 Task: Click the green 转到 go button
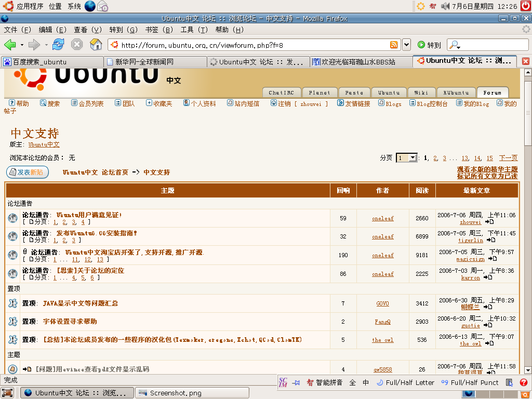pyautogui.click(x=429, y=45)
